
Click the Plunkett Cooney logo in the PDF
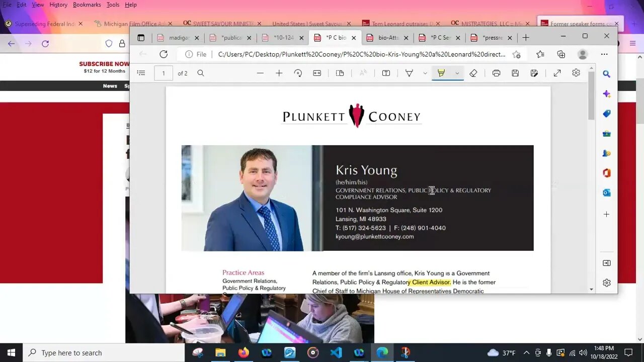point(352,116)
